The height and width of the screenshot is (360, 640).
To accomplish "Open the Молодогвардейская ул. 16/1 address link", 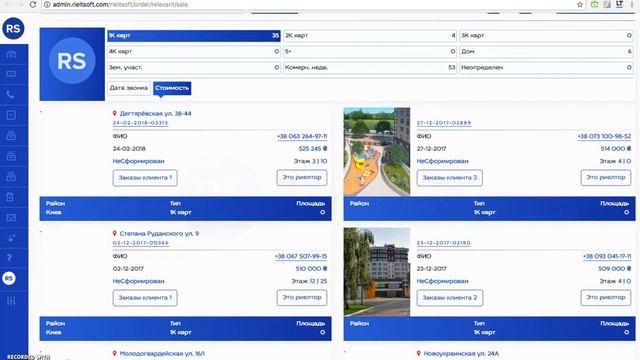I will (162, 353).
